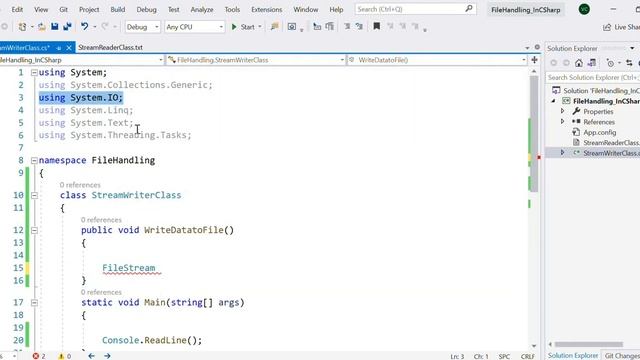Image resolution: width=640 pixels, height=360 pixels.
Task: Click the error count icon in status bar
Action: click(x=36, y=356)
